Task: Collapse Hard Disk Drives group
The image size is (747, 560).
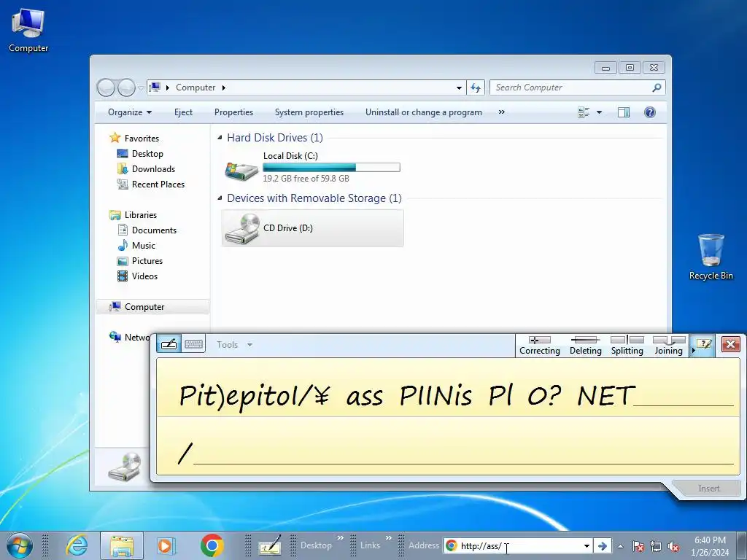Action: coord(220,138)
